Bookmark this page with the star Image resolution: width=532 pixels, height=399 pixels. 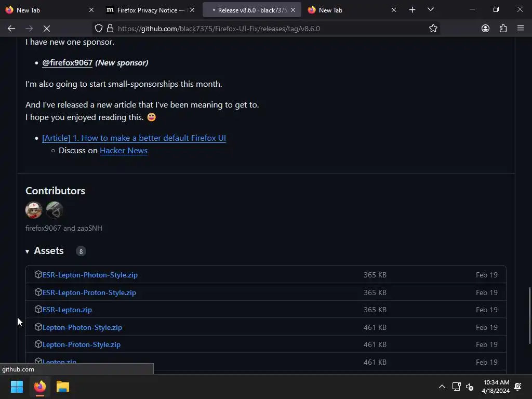click(433, 28)
